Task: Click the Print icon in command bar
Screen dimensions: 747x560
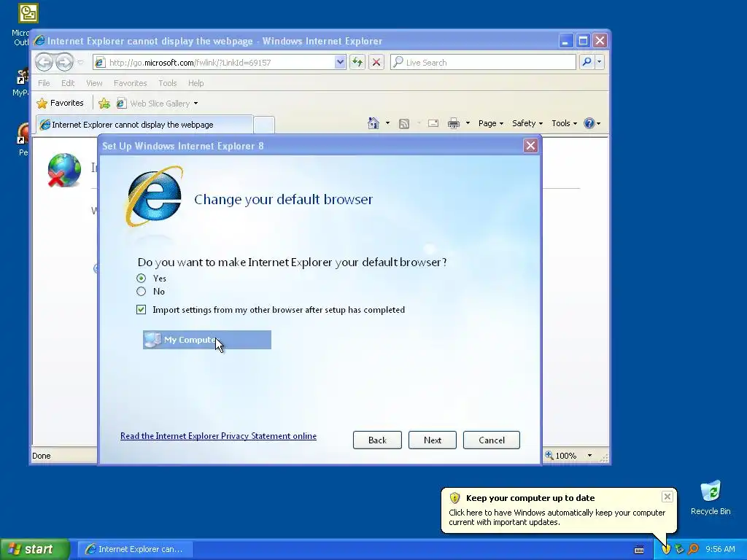Action: click(x=454, y=123)
